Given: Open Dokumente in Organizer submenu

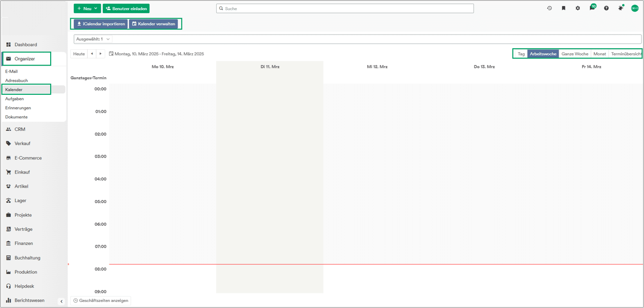Looking at the screenshot, I should [17, 117].
